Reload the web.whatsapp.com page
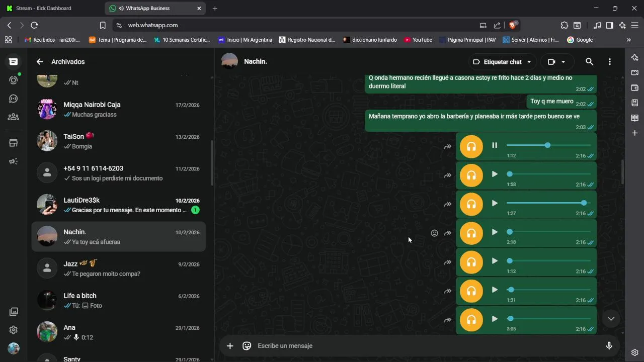 (34, 25)
